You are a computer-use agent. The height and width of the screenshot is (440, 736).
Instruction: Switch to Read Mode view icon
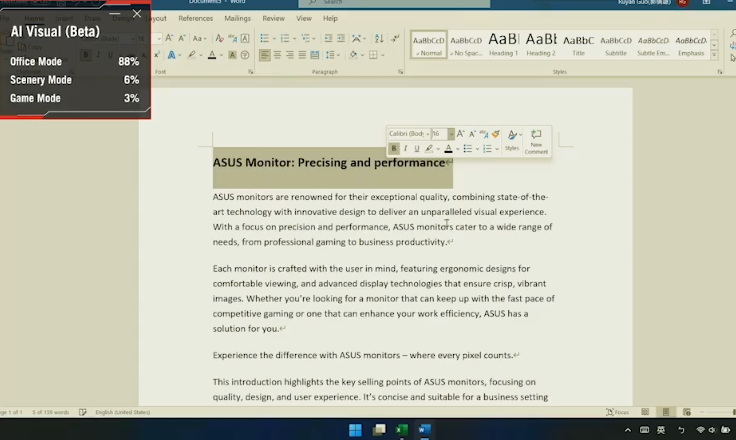645,412
